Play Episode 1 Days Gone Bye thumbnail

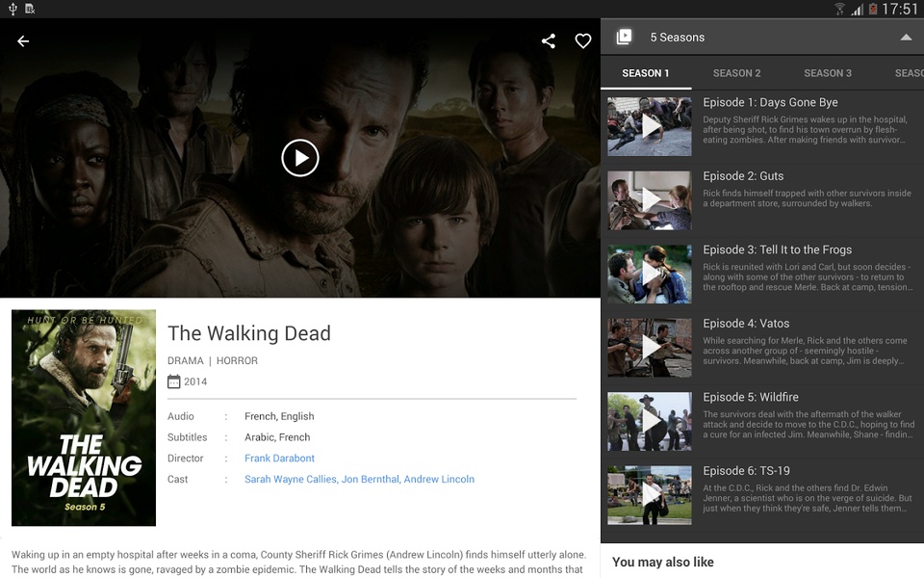[650, 127]
